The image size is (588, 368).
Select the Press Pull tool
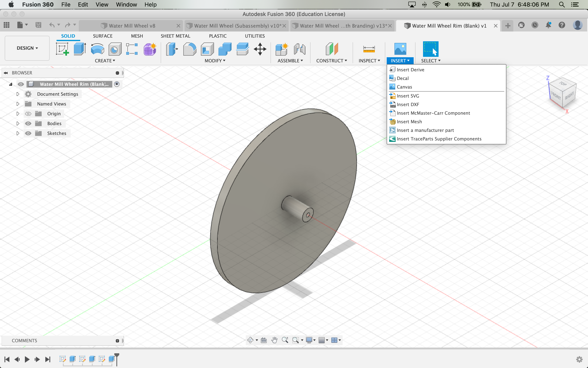tap(172, 49)
